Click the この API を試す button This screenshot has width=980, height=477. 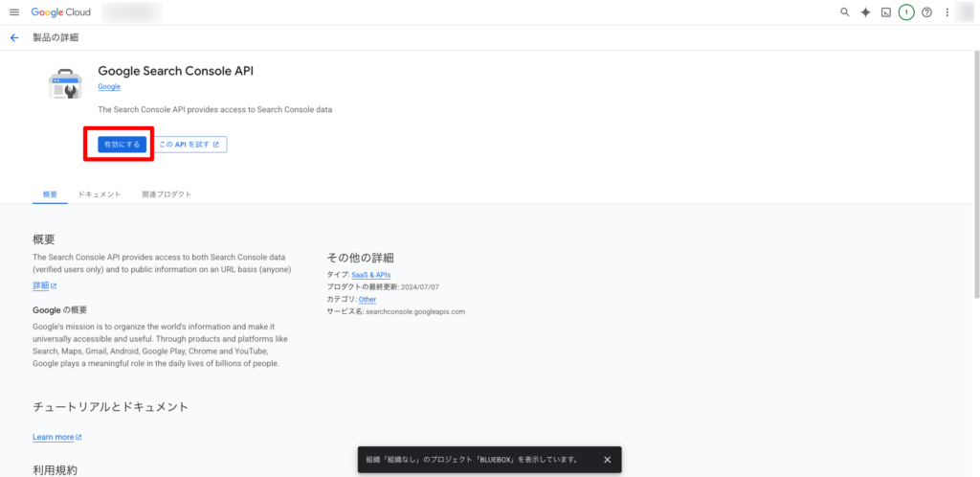(189, 145)
